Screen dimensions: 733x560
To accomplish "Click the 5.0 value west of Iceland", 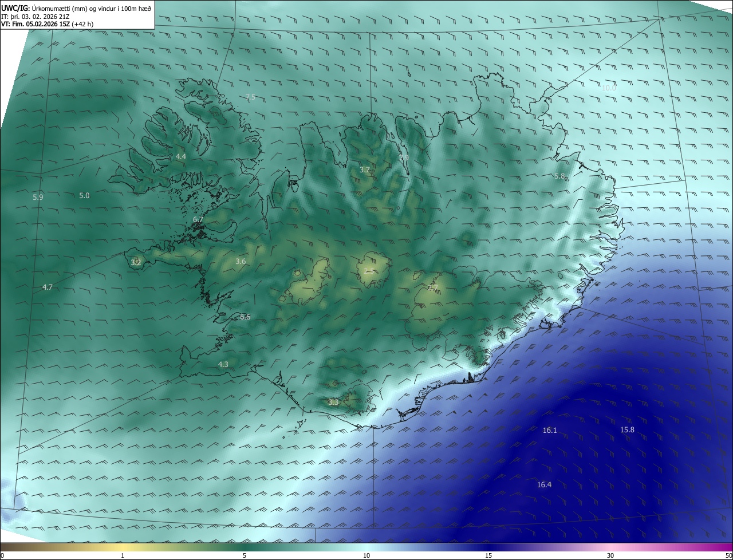I will point(84,196).
